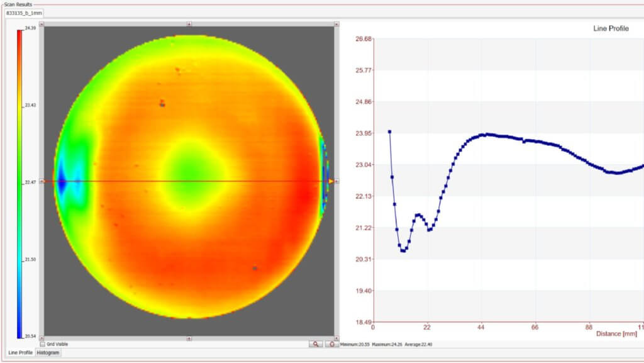
Task: Switch to the Histogram tab
Action: click(x=48, y=353)
